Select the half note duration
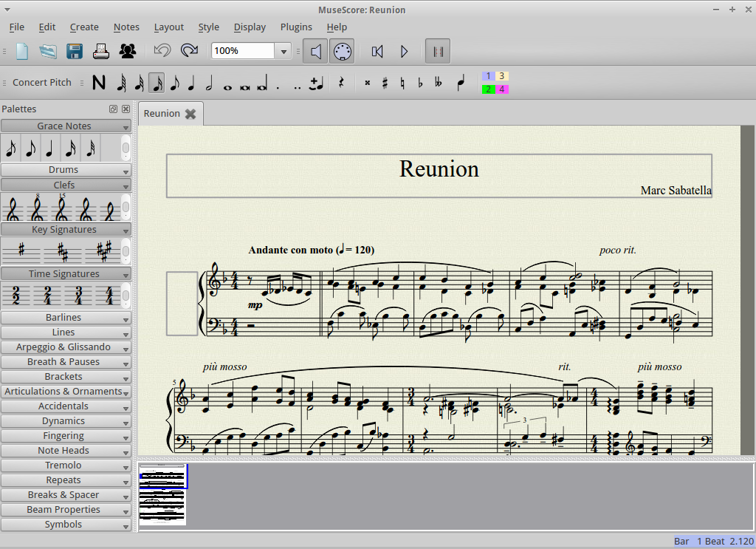 (x=209, y=83)
